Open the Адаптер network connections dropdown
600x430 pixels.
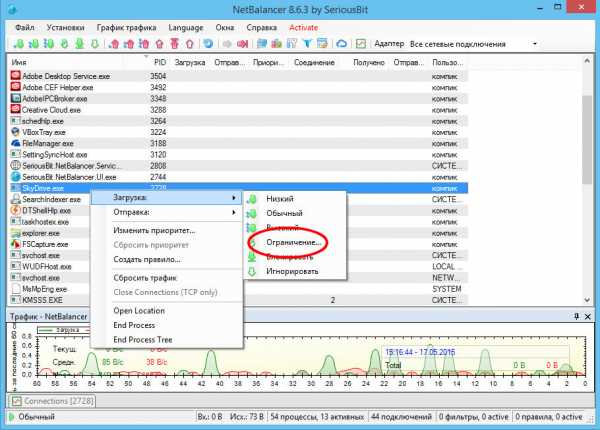(534, 44)
